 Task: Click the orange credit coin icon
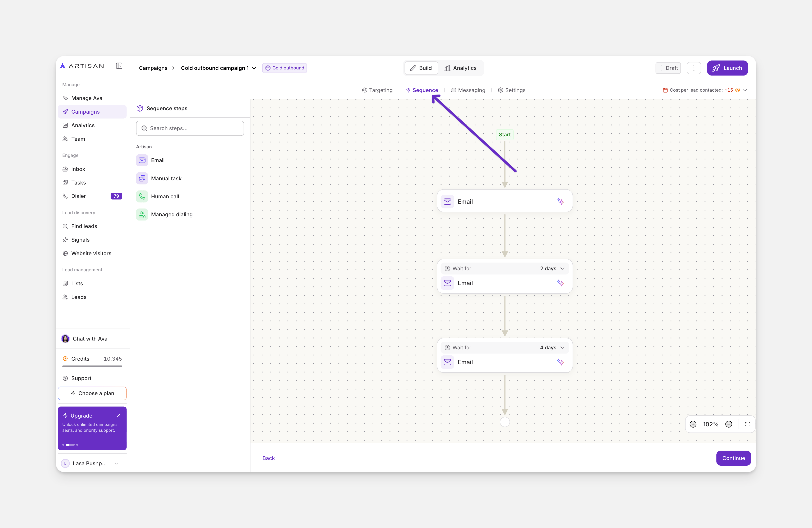click(737, 90)
